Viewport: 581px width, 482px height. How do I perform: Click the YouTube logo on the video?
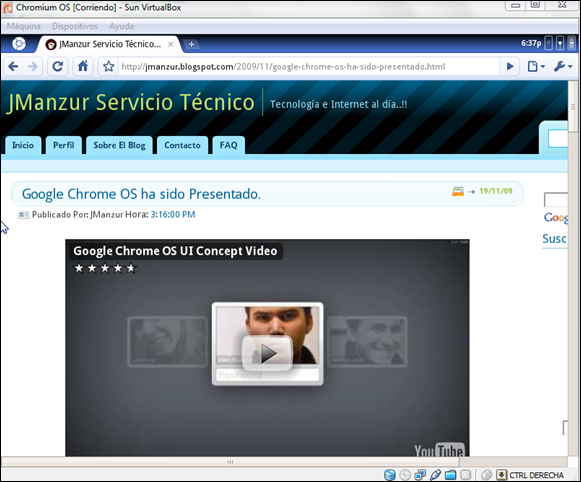pyautogui.click(x=439, y=449)
